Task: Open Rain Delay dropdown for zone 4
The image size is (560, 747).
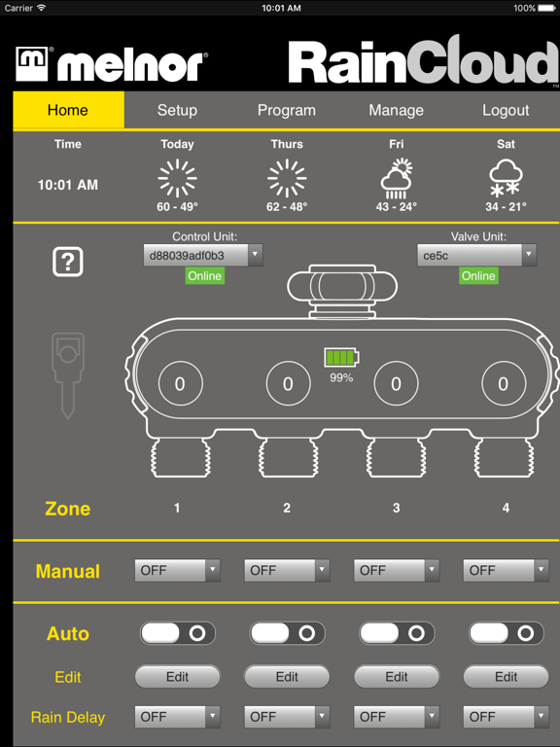Action: tap(507, 717)
